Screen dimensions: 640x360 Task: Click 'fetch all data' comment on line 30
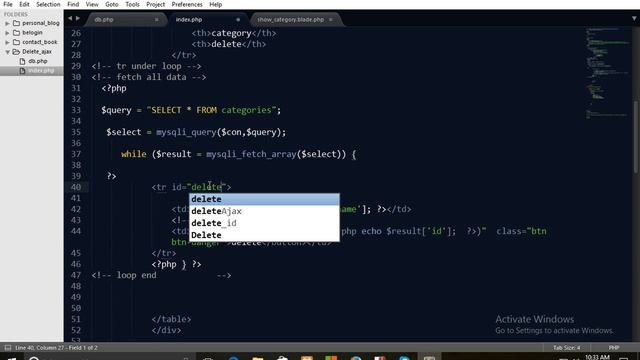(151, 77)
